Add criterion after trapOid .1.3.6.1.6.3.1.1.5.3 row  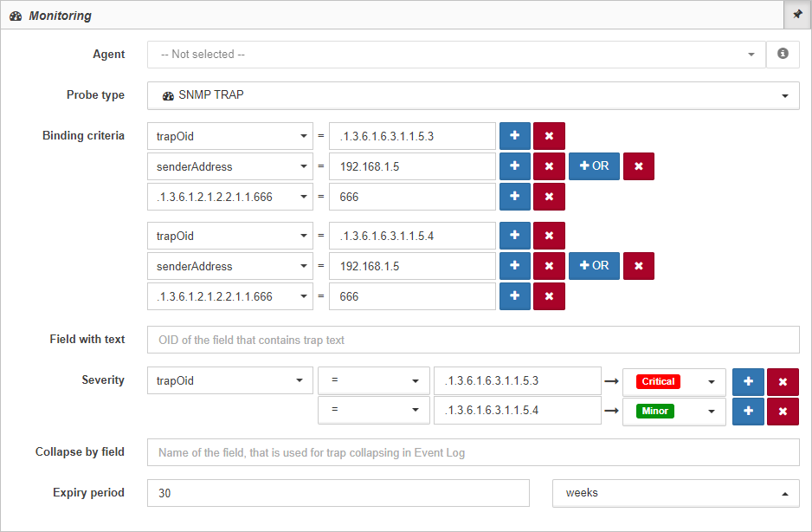[515, 136]
